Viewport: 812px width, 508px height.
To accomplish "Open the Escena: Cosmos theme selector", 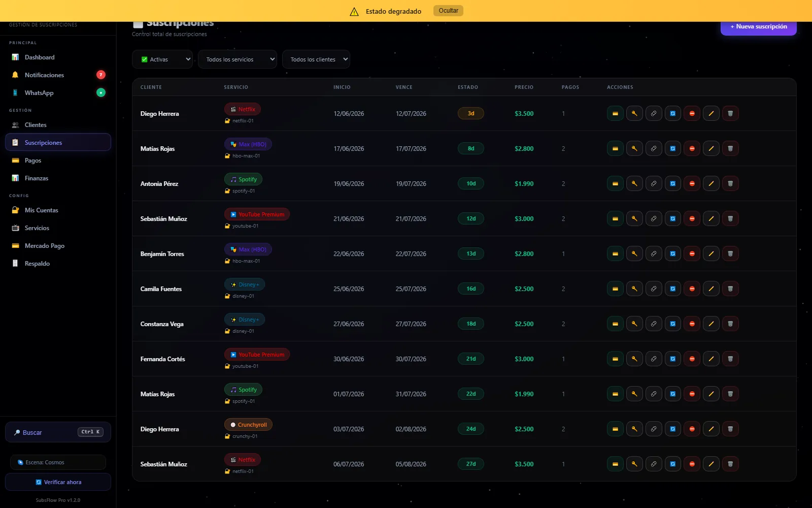I will click(x=58, y=462).
